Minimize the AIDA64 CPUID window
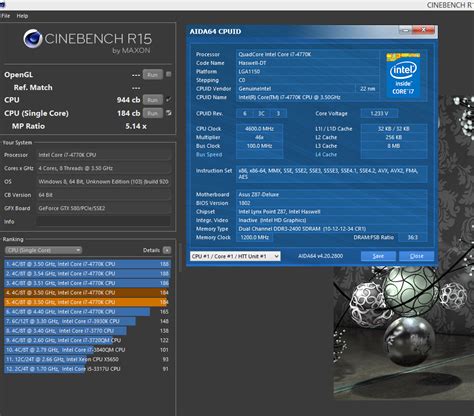This screenshot has width=474, height=416. pos(406,30)
